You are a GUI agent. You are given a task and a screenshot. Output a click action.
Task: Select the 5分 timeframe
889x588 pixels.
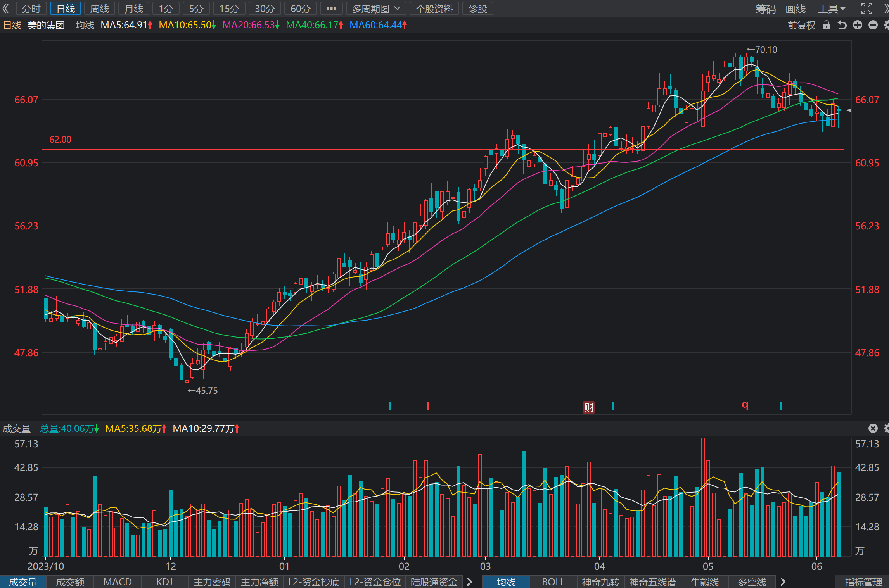(x=196, y=9)
